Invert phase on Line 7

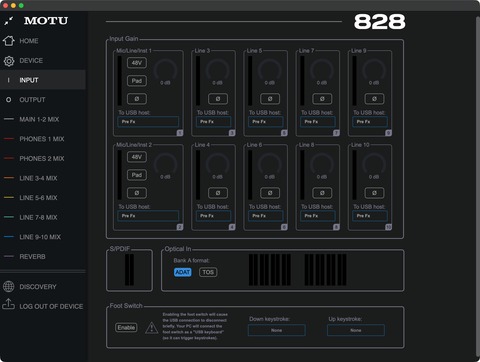point(322,99)
